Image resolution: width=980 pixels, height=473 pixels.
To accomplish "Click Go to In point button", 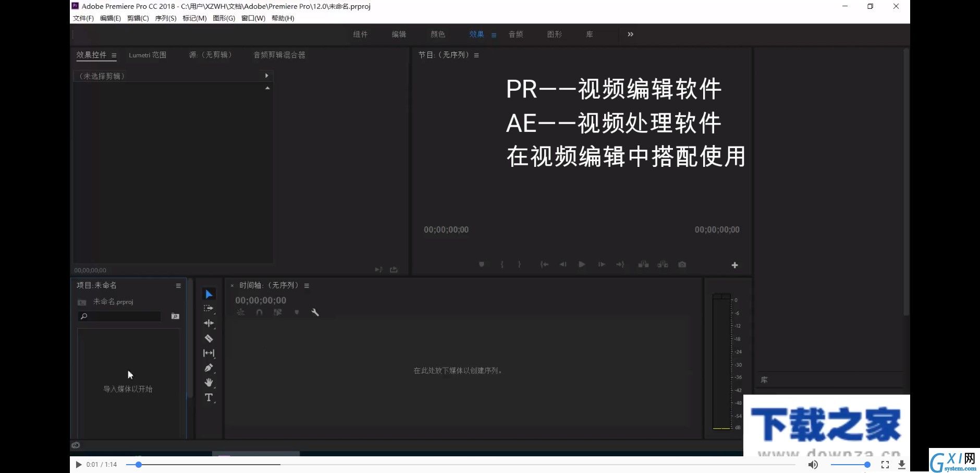I will (x=544, y=264).
